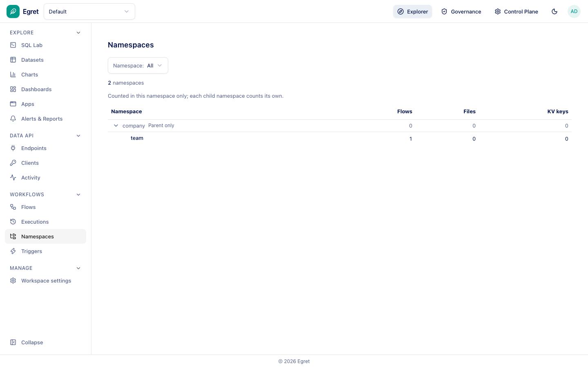Viewport: 588px width, 368px height.
Task: Select Namespaces in sidebar
Action: [x=45, y=236]
